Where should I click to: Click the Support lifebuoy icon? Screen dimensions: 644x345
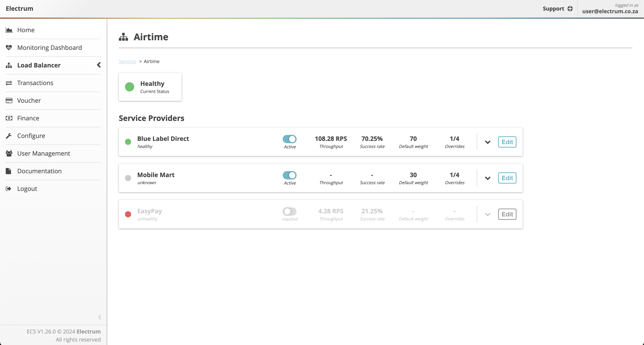point(570,9)
